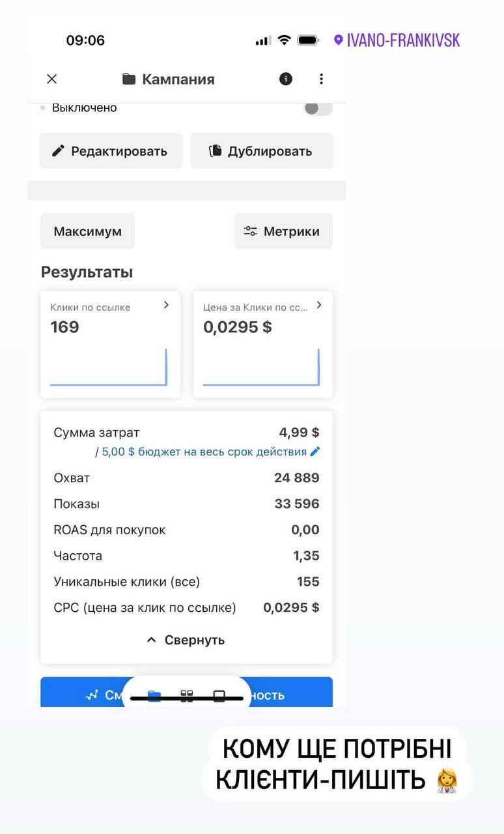
Task: Expand the Цена за Клики card arrow
Action: (x=318, y=305)
